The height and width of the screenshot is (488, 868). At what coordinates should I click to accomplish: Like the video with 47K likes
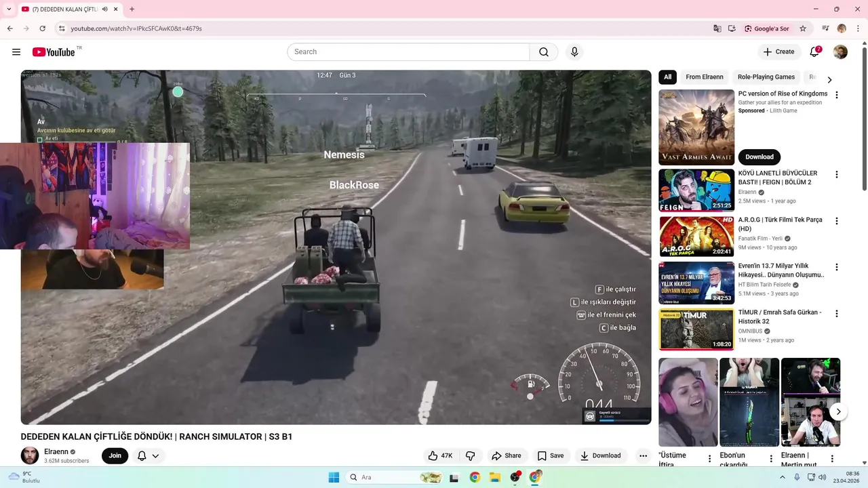click(x=439, y=455)
